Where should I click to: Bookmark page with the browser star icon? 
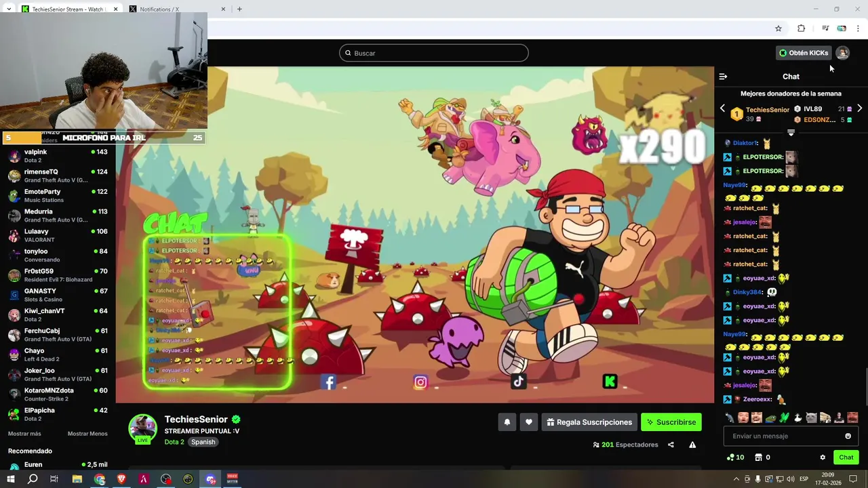click(778, 28)
